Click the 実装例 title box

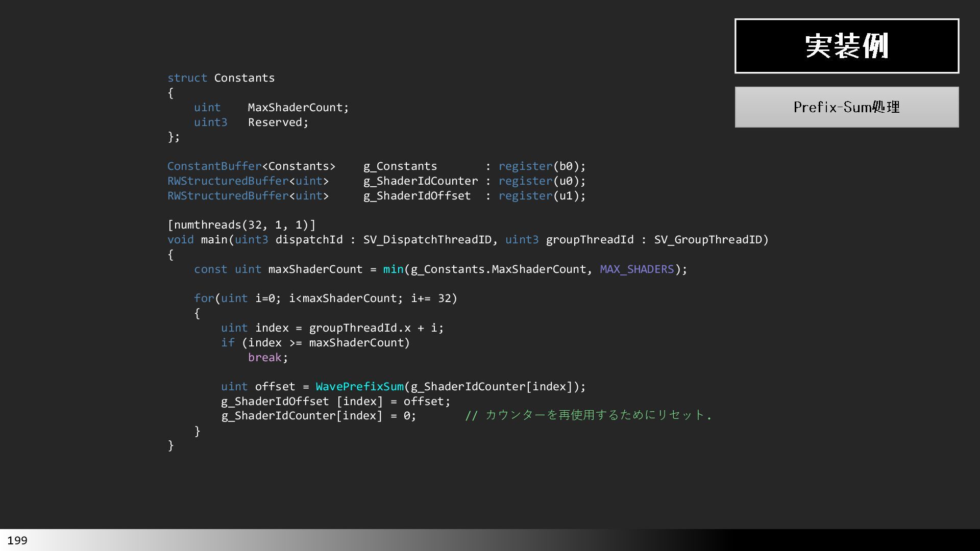pos(847,46)
